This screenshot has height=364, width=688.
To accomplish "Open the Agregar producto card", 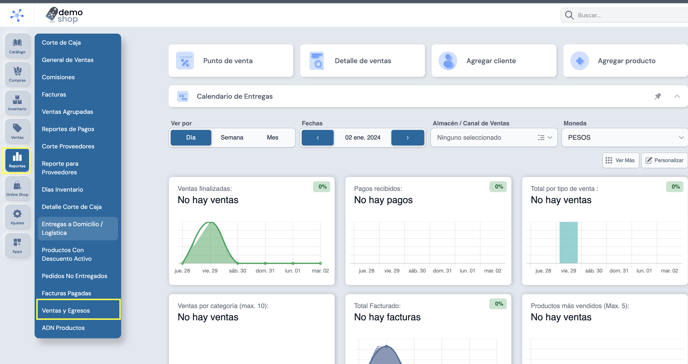I will point(626,61).
